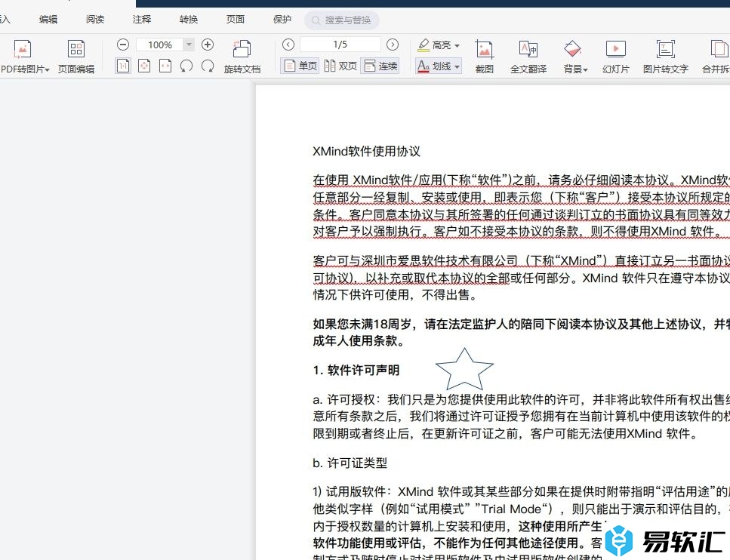Click the 1/5 page number field
Screen dimensions: 730x560
[340, 45]
